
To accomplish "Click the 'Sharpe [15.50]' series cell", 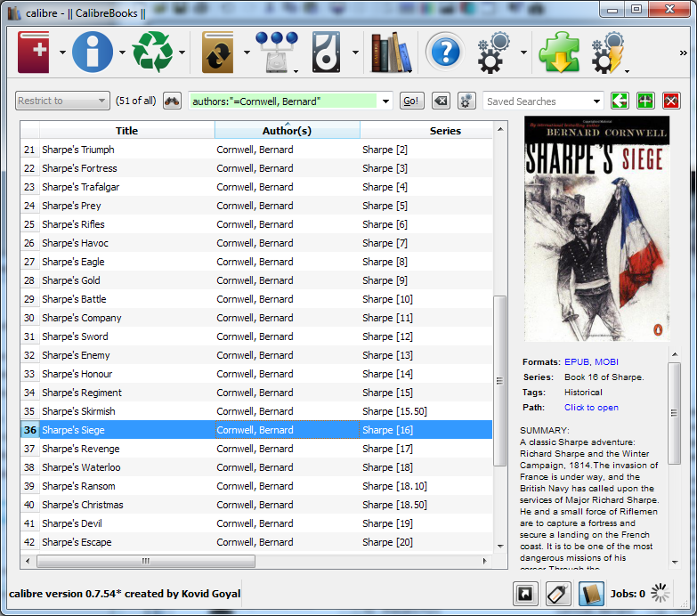I will pos(426,411).
